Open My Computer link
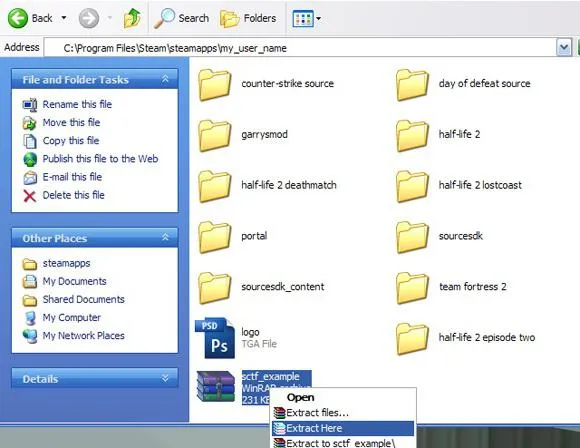 coord(72,317)
